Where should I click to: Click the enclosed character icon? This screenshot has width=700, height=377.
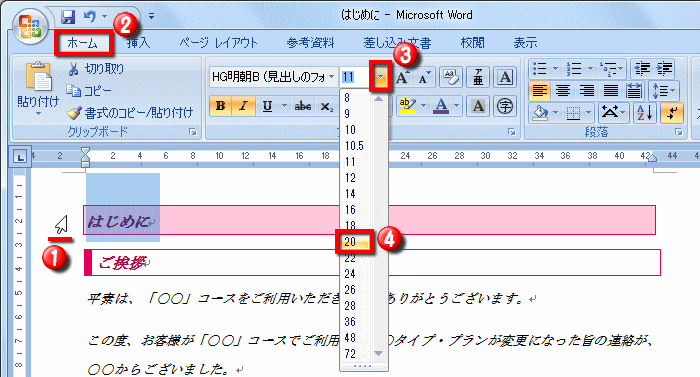coord(505,106)
